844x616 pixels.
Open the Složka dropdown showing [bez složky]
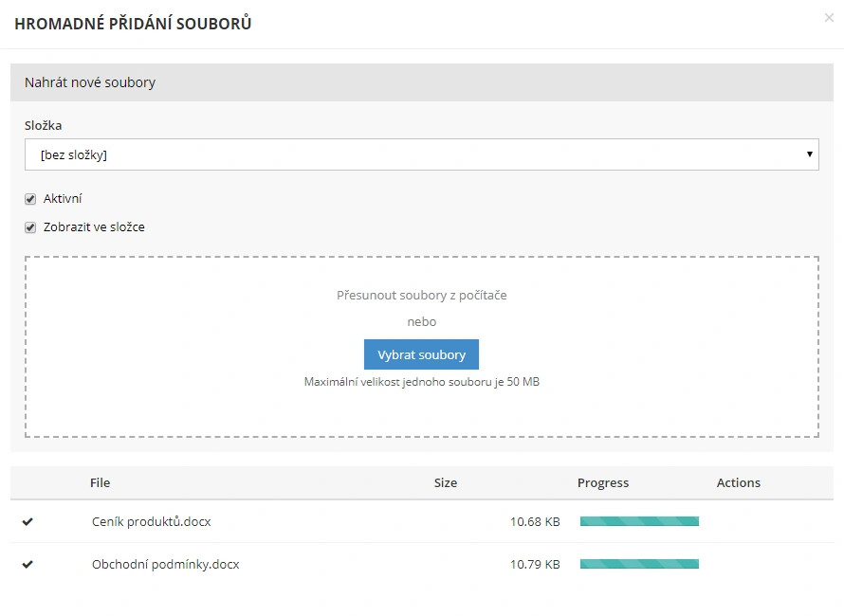click(417, 154)
